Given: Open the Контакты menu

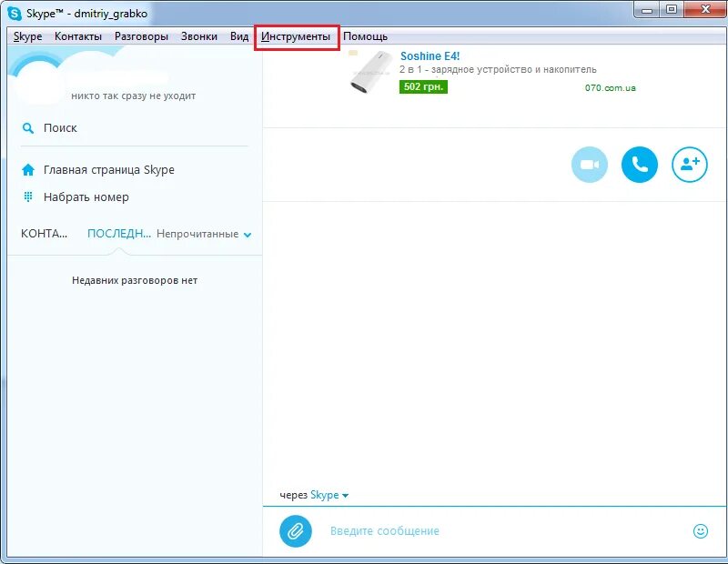Looking at the screenshot, I should [x=78, y=36].
